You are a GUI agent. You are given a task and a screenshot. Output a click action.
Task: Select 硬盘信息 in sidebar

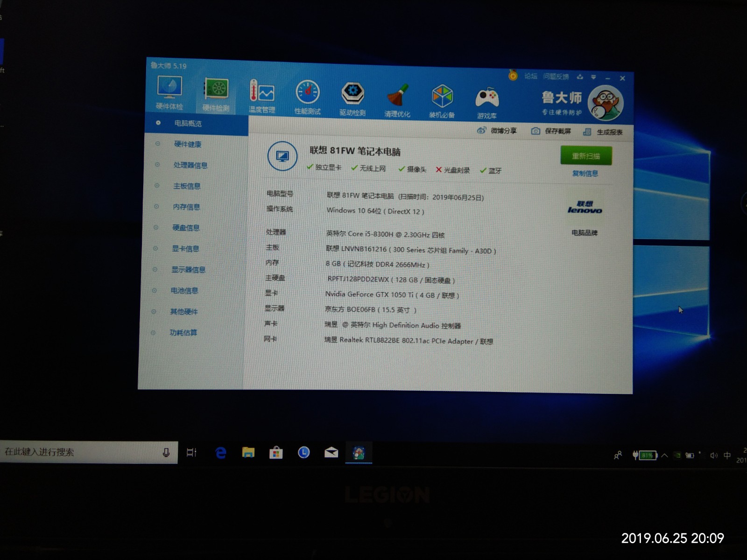click(x=186, y=228)
